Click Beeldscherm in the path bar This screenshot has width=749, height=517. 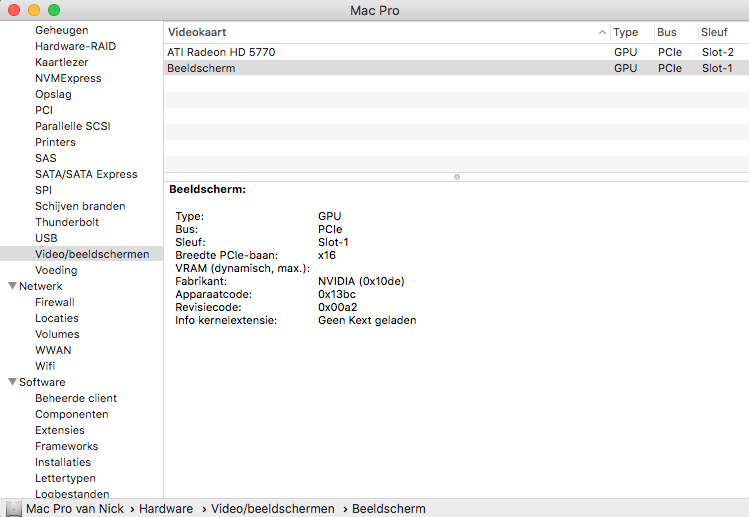point(388,509)
